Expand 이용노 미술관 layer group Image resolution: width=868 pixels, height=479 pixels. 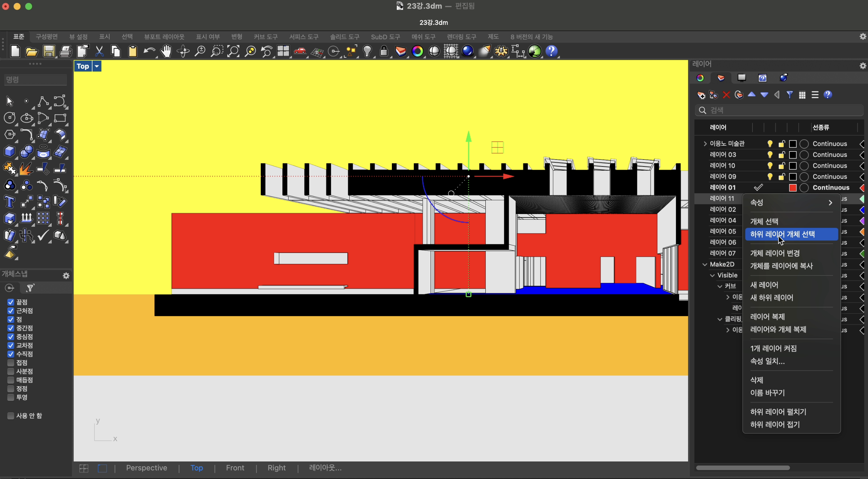(704, 143)
